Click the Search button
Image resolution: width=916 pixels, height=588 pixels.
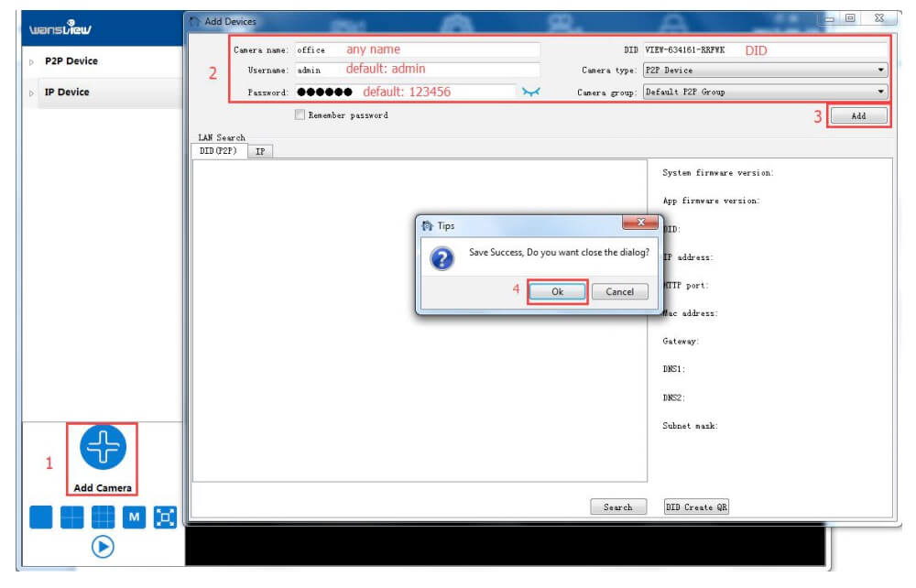(x=618, y=506)
